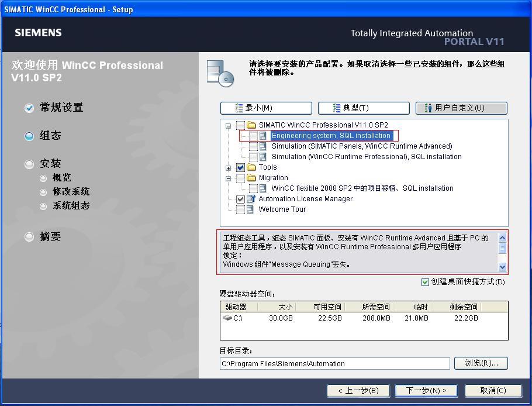Select the Welcome Tour tree row
Image resolution: width=532 pixels, height=406 pixels.
click(282, 209)
